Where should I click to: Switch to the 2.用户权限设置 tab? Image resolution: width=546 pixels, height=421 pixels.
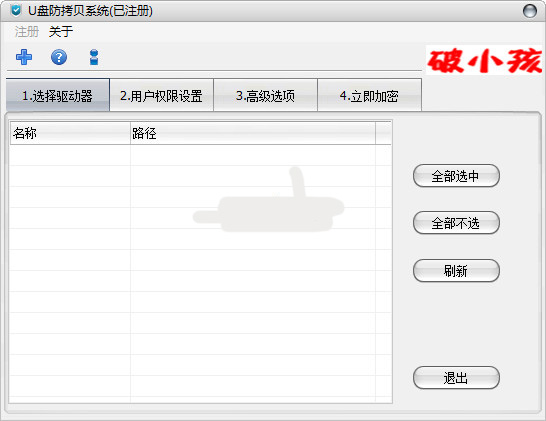162,95
